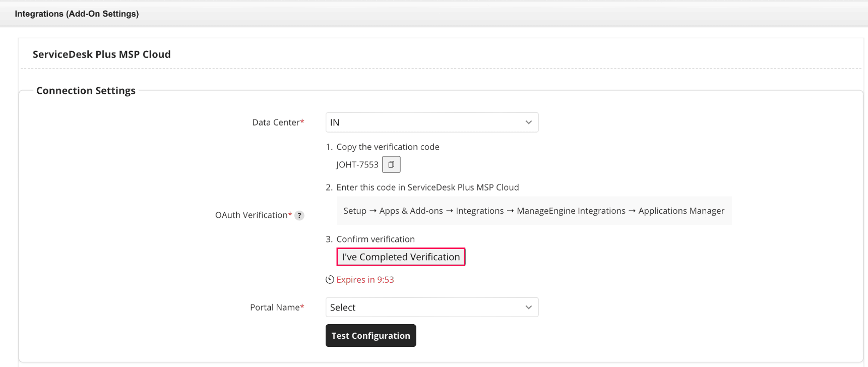The image size is (868, 367).
Task: Click the OAuth Verification field label
Action: coord(254,215)
